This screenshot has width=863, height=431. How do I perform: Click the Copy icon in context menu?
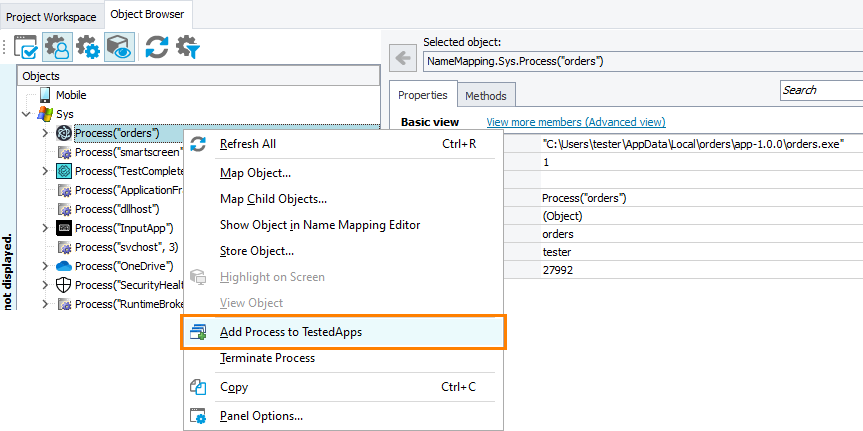click(198, 387)
